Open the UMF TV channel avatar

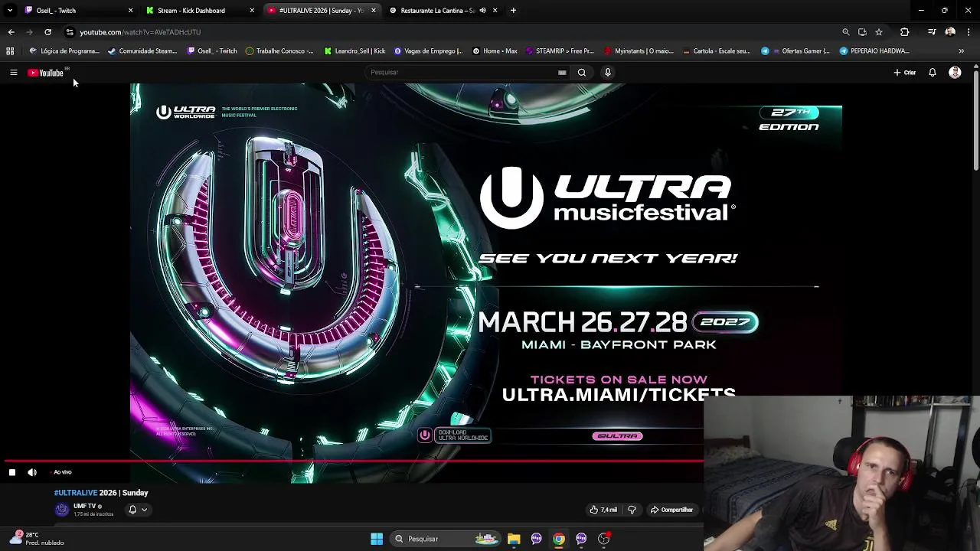tap(61, 510)
